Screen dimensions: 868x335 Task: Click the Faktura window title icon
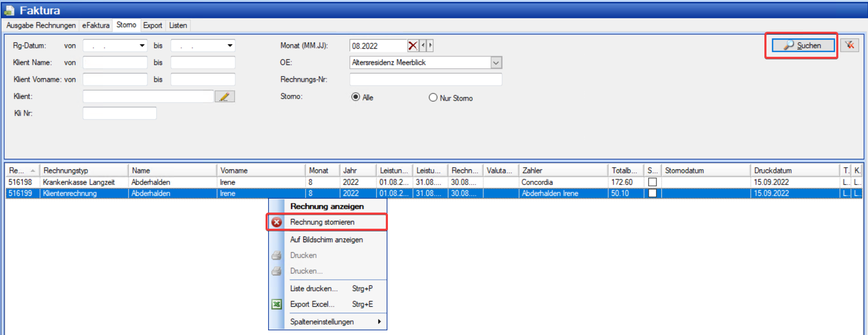(9, 10)
